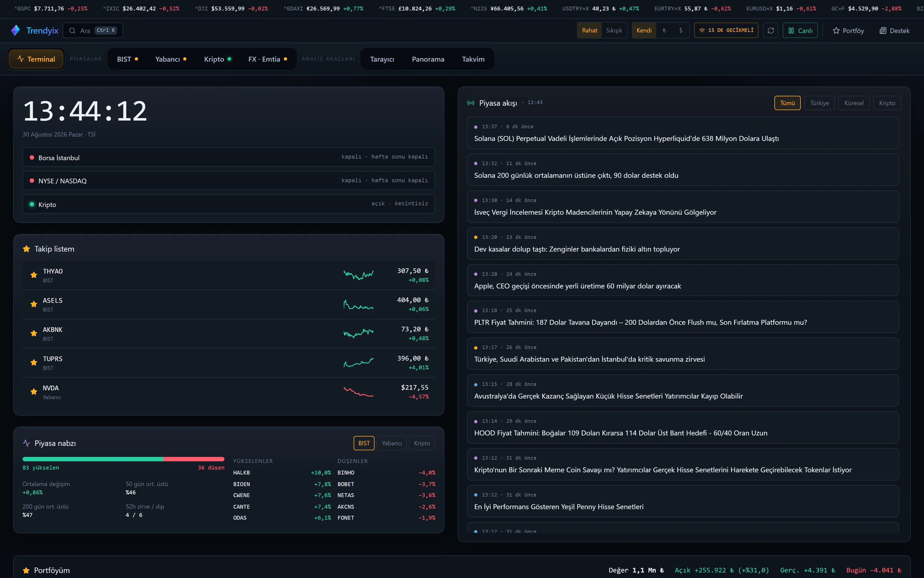Click ^GDAXI ticker in top strip
Viewport: 924px width, 578px height.
[323, 9]
